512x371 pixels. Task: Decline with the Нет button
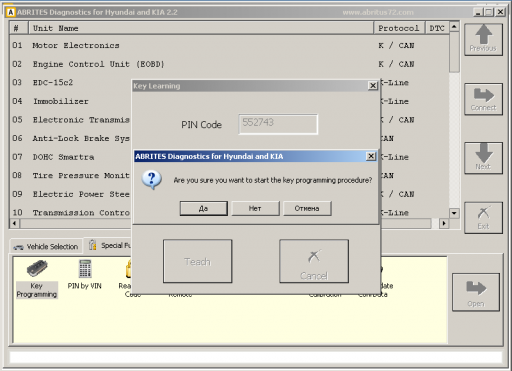pos(255,208)
